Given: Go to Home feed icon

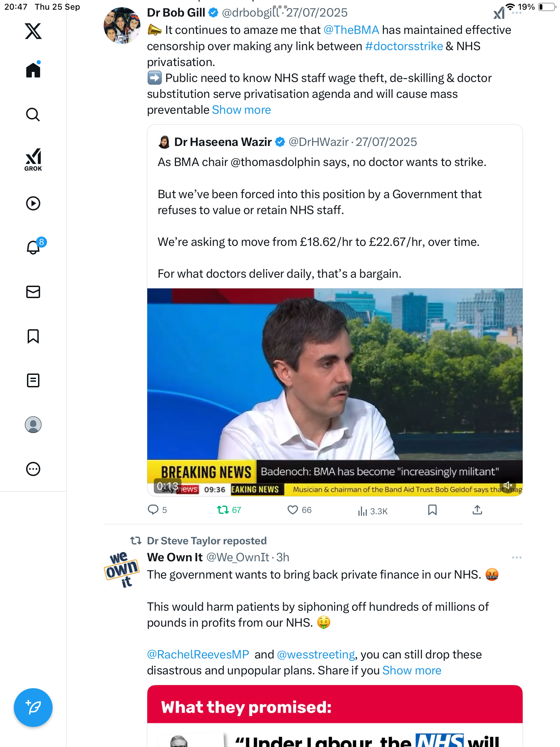Looking at the screenshot, I should click(33, 70).
